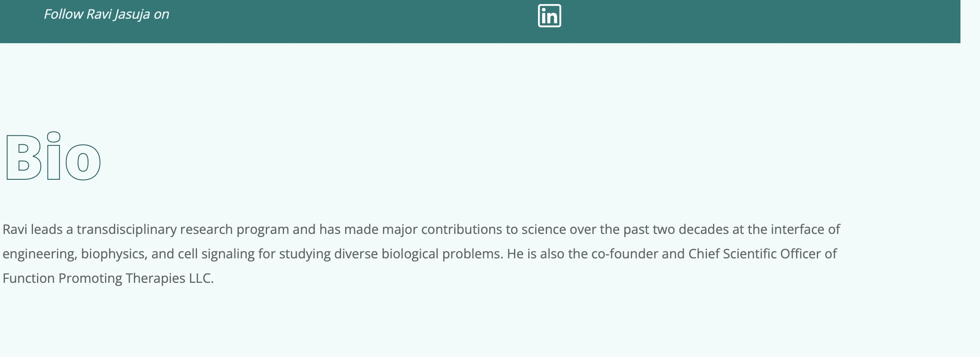Click "Chief Scientific Officer" in the paragraph

pos(754,254)
